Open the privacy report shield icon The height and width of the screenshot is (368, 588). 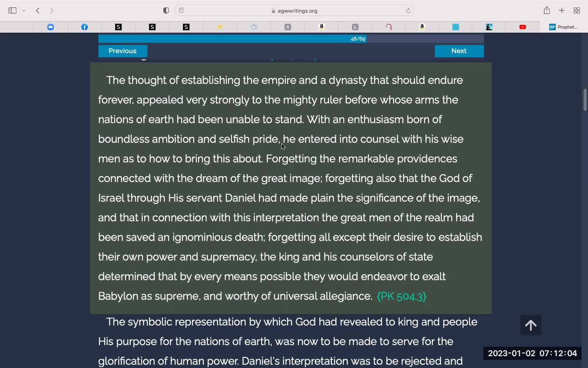[166, 11]
